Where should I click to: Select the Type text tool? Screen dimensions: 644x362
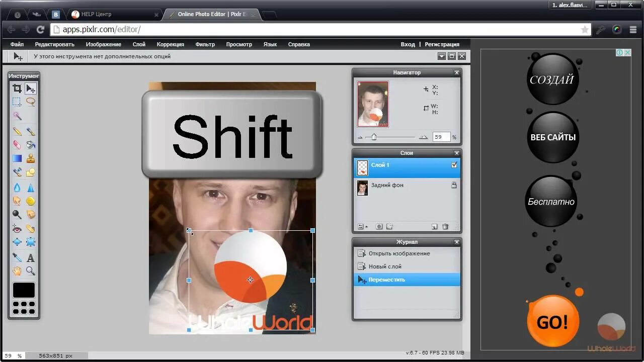click(31, 257)
